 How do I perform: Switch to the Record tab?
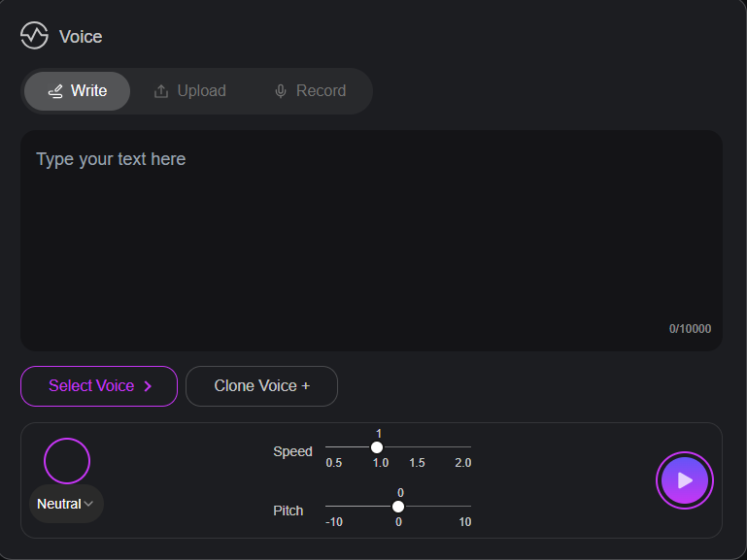(x=311, y=91)
